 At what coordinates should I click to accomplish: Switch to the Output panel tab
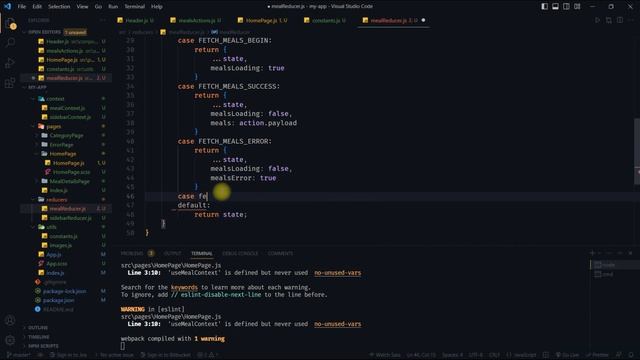173,253
